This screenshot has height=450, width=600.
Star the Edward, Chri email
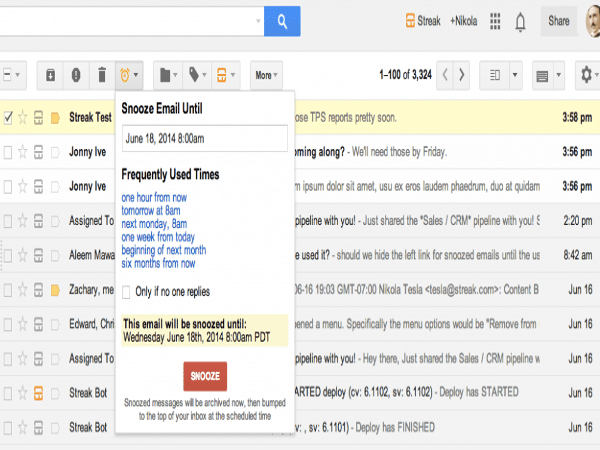pos(23,324)
